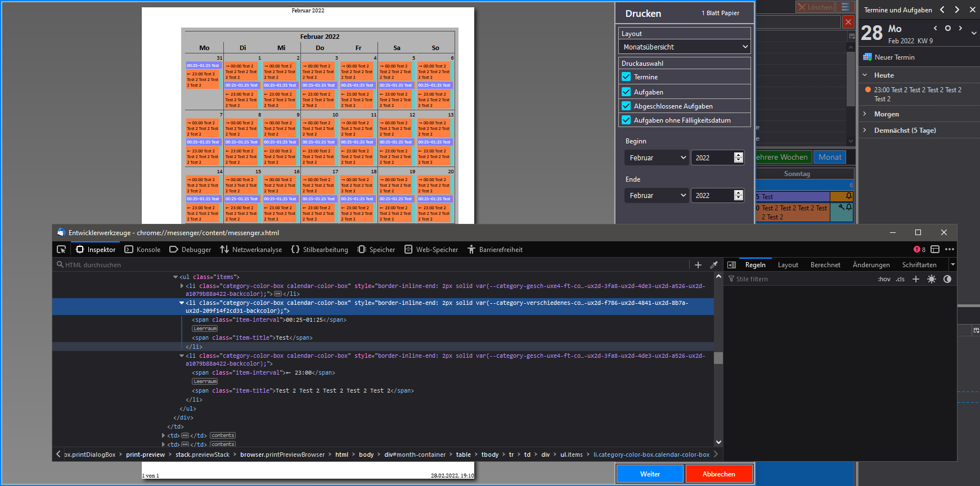The width and height of the screenshot is (980, 486).
Task: Toggle responsive design mode icon
Action: point(935,249)
